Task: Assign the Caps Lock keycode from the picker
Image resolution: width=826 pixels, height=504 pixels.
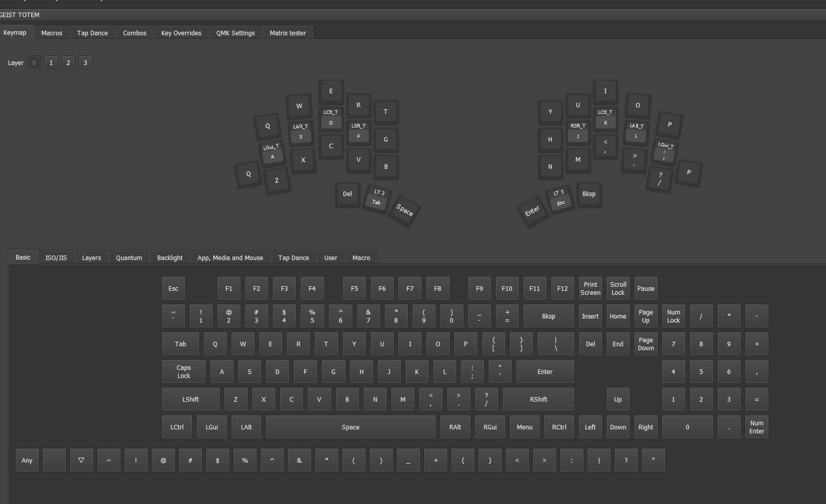Action: click(x=183, y=371)
